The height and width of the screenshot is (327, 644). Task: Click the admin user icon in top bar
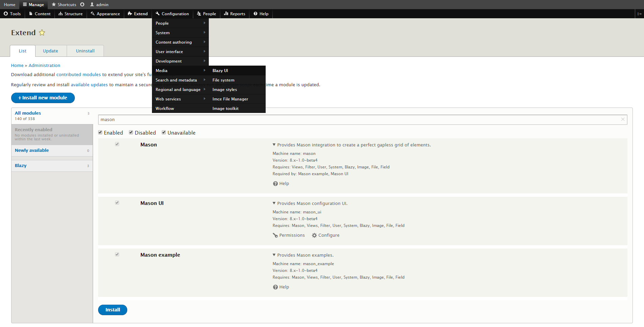click(x=92, y=4)
